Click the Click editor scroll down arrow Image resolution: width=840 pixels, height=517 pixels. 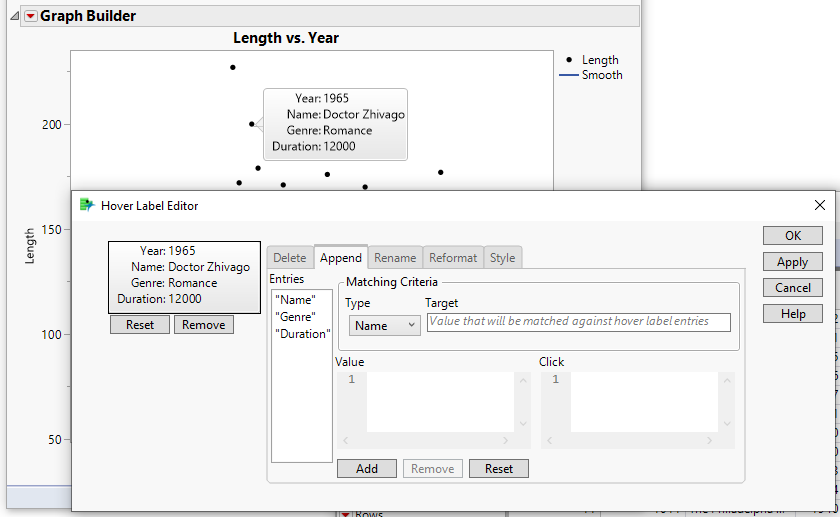727,424
